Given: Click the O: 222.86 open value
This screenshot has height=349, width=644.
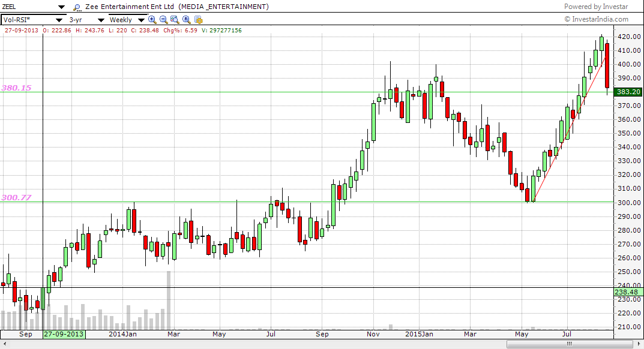Looking at the screenshot, I should pos(57,31).
